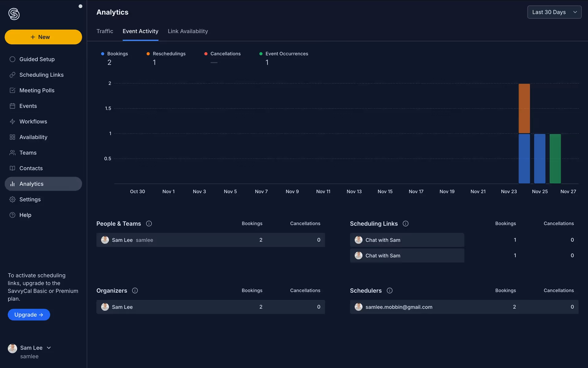
Task: Open Contacts book icon
Action: click(x=12, y=168)
